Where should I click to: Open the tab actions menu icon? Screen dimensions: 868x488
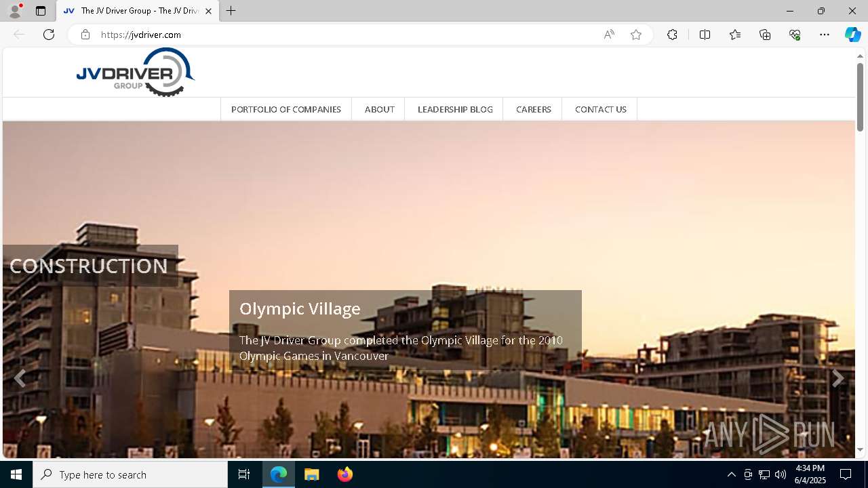tap(41, 11)
